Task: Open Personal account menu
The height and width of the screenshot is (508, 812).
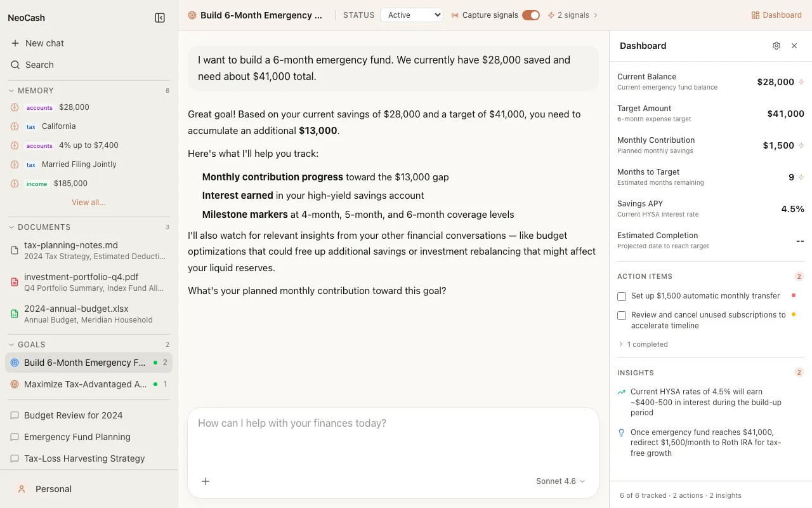Action: [89, 489]
